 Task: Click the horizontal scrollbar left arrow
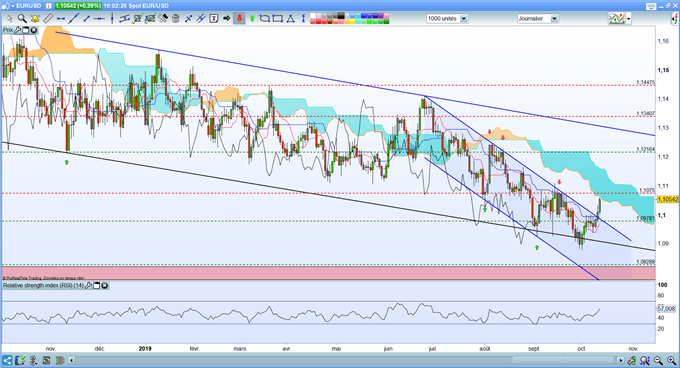[72, 360]
